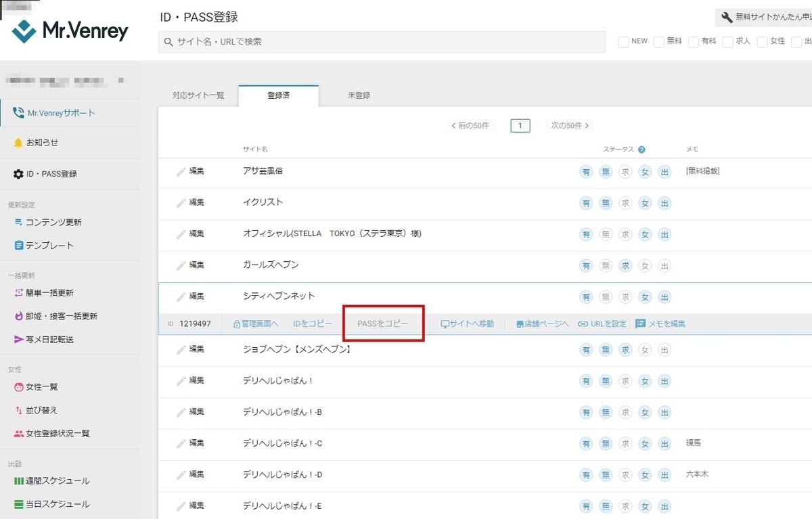Image resolution: width=812 pixels, height=519 pixels.
Task: Click the 無料サイトかんたん申込 wrench button
Action: pos(764,18)
